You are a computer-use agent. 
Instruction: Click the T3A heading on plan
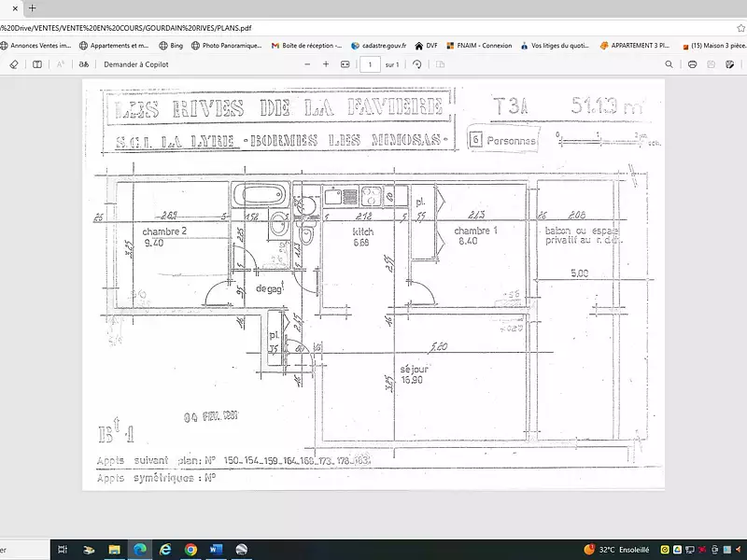510,105
